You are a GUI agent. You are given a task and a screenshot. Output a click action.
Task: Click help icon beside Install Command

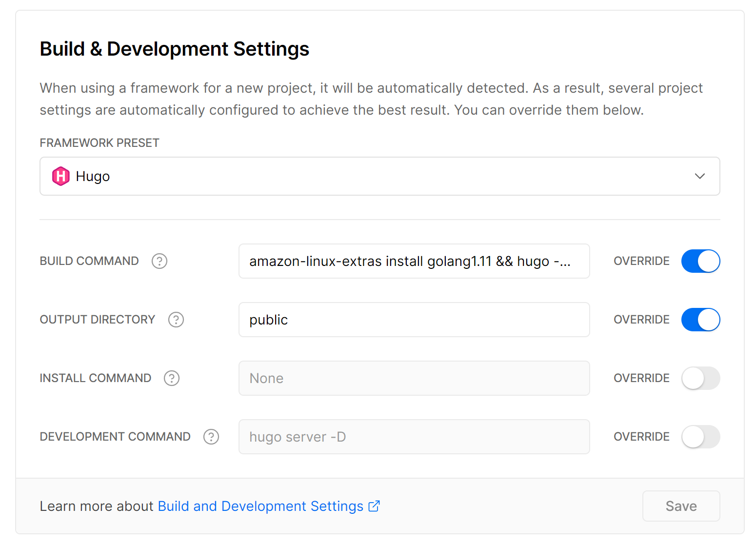[x=172, y=378]
